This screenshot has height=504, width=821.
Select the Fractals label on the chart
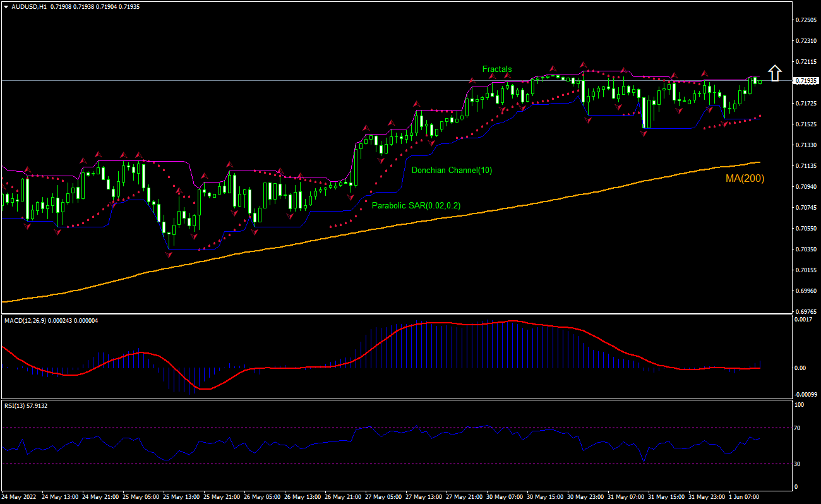coord(497,69)
